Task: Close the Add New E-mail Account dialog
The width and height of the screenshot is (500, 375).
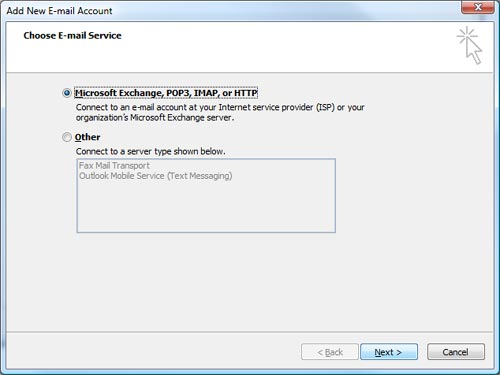Action: [x=477, y=7]
